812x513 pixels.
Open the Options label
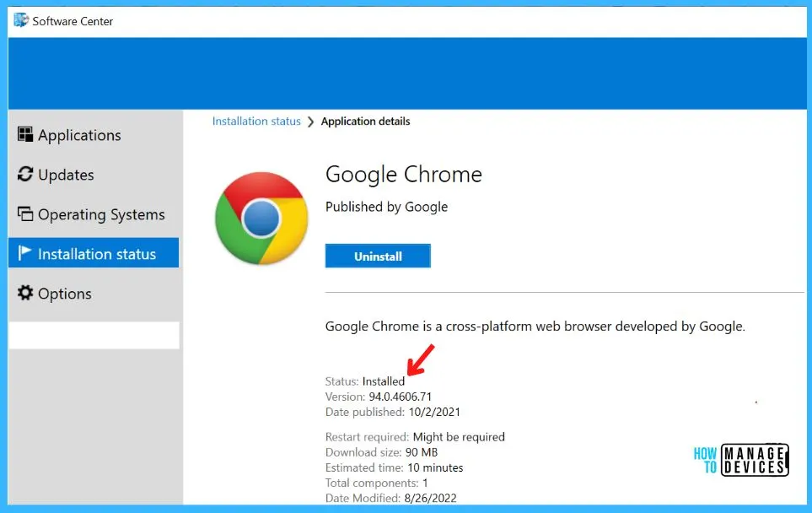click(x=65, y=294)
